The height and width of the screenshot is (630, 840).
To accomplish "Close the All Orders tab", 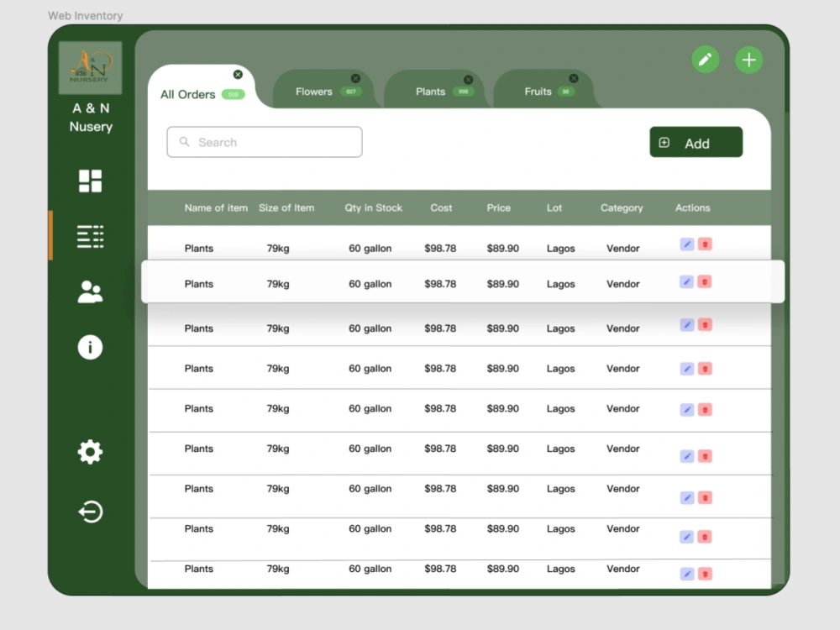I will click(x=238, y=75).
